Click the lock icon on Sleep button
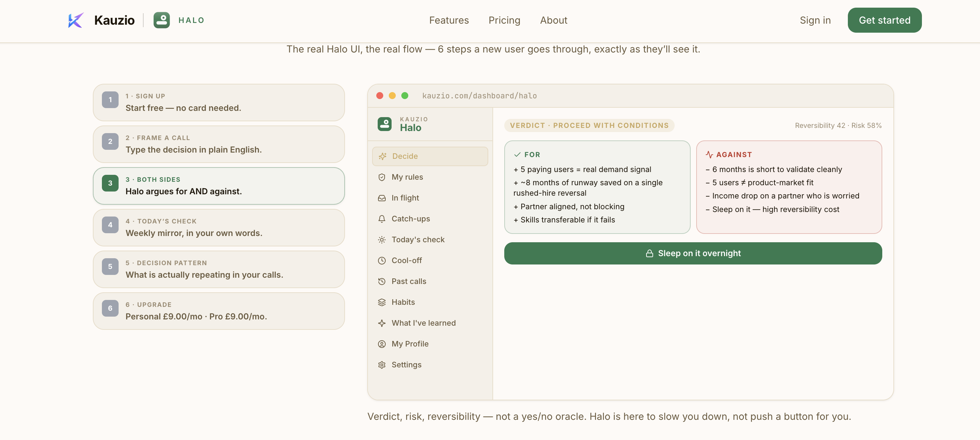 [x=649, y=253]
